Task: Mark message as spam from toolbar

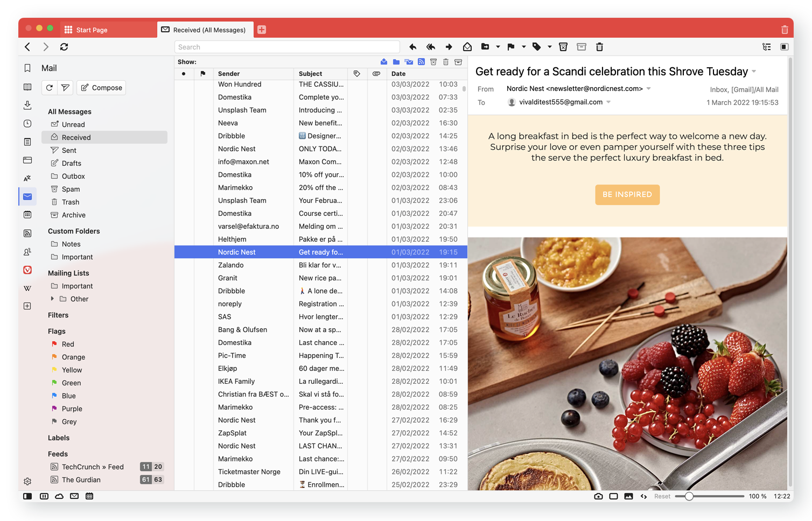Action: pos(563,47)
